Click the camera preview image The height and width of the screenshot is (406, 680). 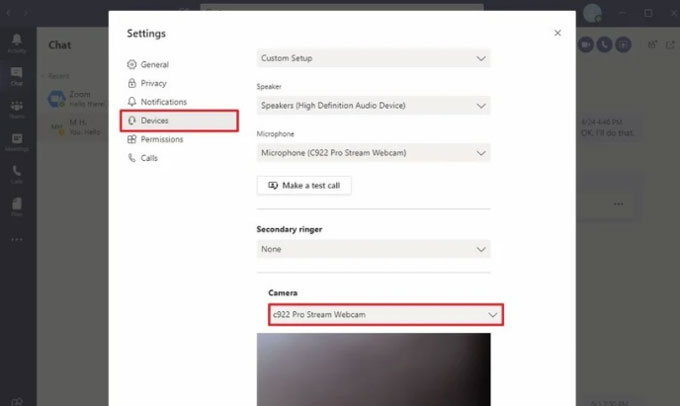point(373,368)
